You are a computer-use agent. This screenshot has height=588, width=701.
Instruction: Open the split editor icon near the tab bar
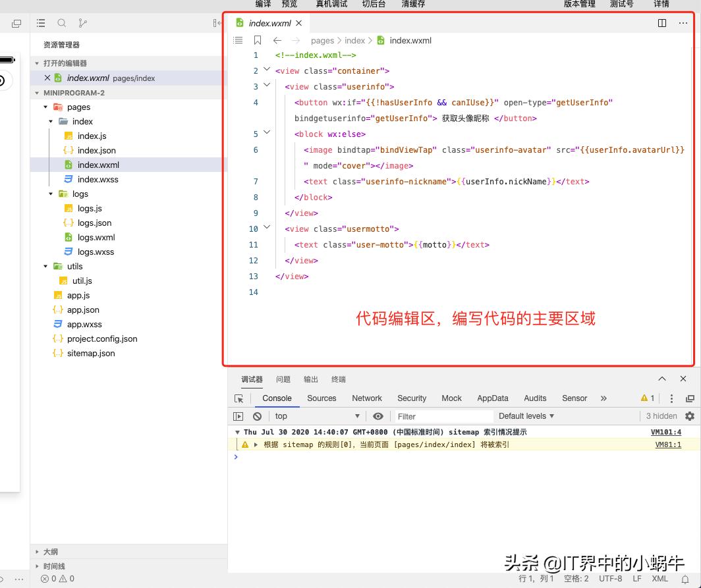click(x=661, y=22)
